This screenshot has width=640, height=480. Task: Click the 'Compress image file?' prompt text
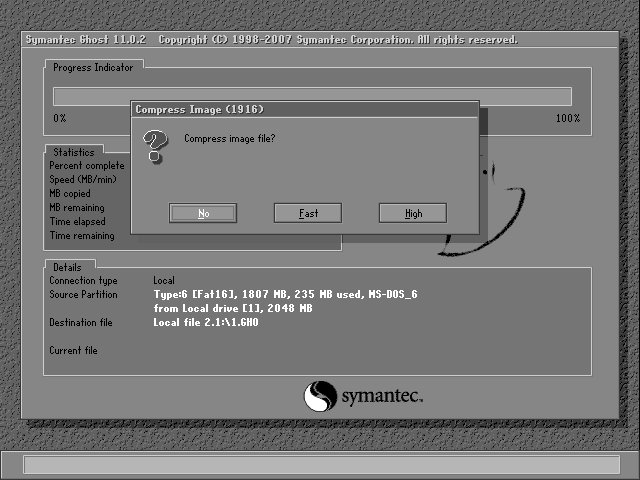tap(230, 138)
